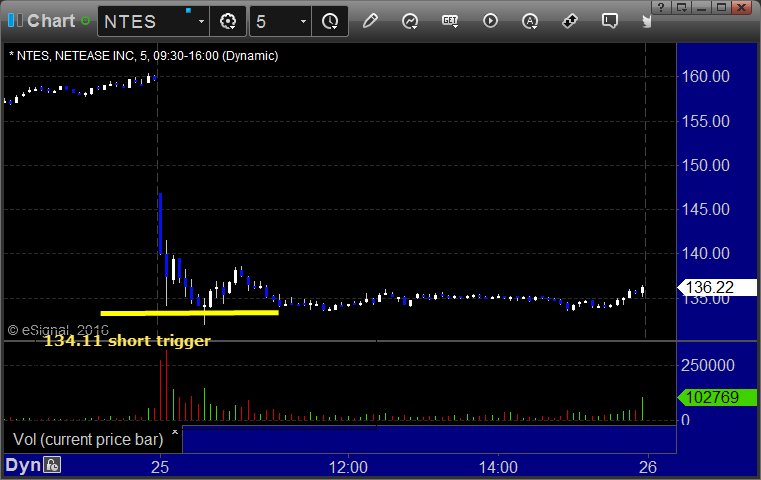Click the 250000 volume axis label

708,365
